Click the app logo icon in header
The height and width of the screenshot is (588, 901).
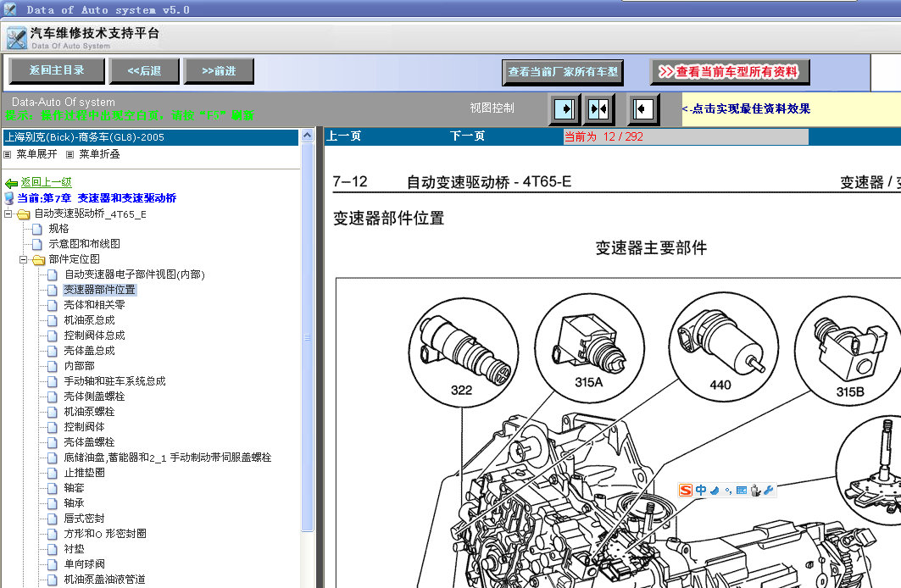[17, 38]
